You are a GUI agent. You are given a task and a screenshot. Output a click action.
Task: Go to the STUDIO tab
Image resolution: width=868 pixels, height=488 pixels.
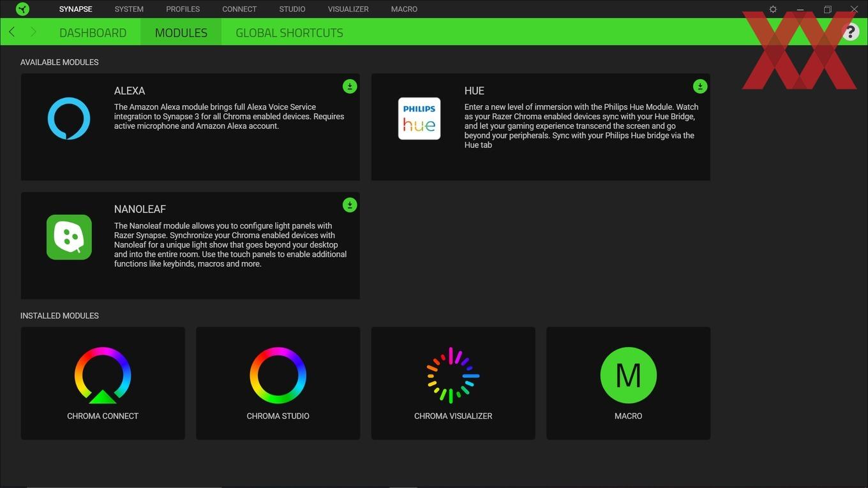pos(292,9)
